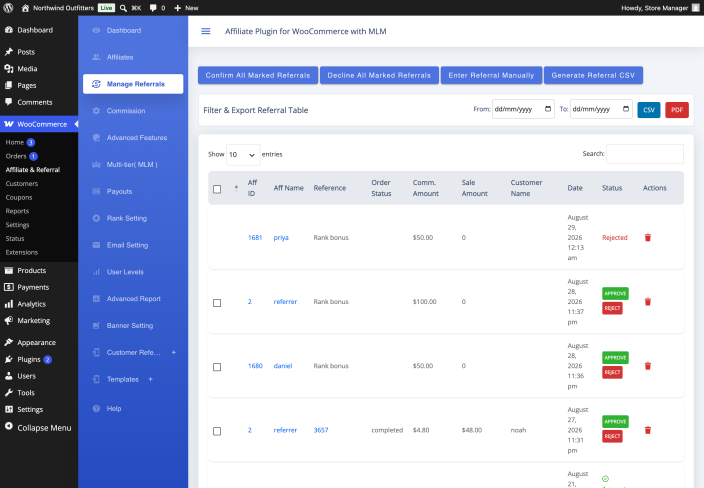Open comments bubble icon in admin bar
704x488 pixels.
coord(153,8)
